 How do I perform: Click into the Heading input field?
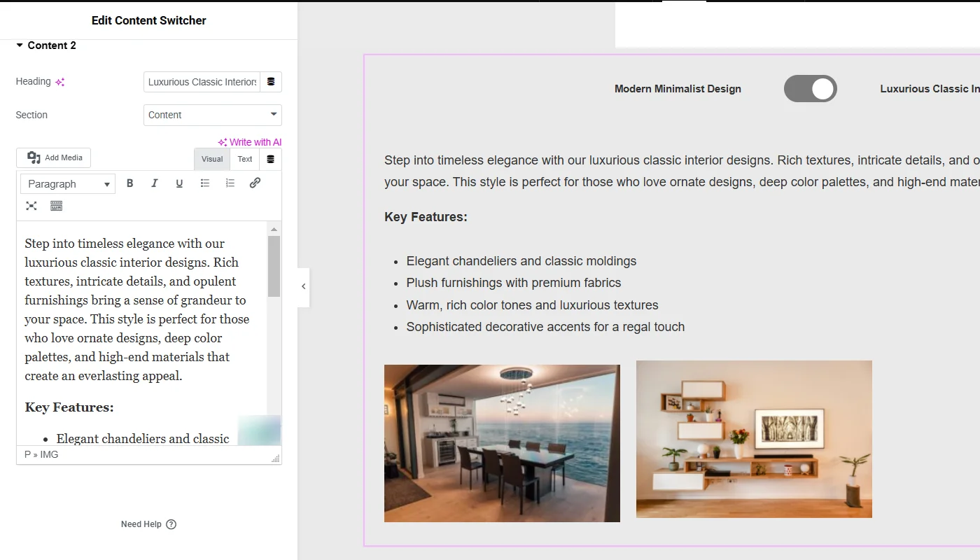pos(202,82)
